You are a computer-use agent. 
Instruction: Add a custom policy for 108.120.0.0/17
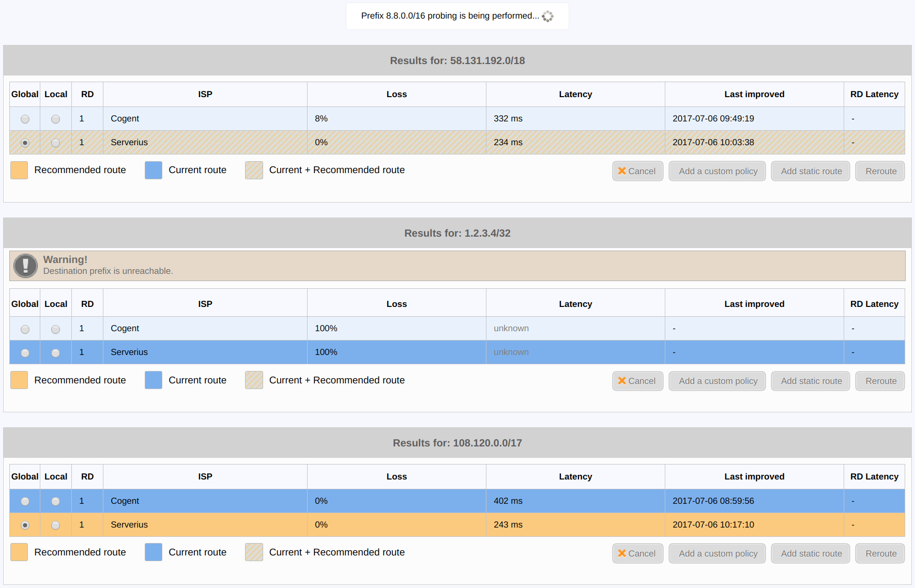(717, 553)
